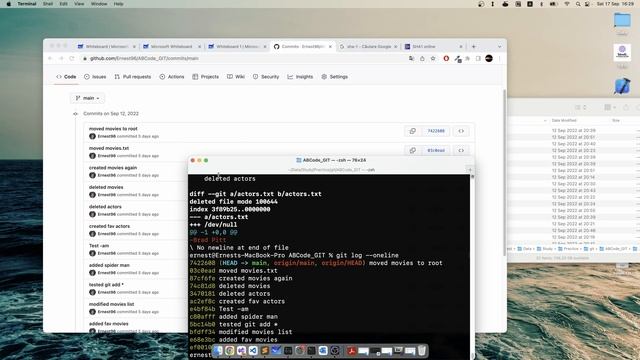Open Visual Studio Code from Dock
The height and width of the screenshot is (360, 640).
[253, 351]
